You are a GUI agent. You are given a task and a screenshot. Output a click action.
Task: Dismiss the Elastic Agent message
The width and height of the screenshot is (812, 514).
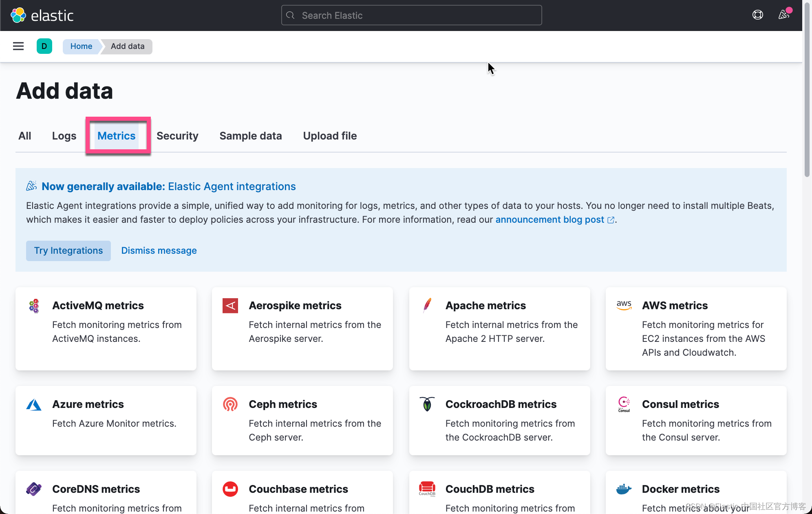coord(159,250)
